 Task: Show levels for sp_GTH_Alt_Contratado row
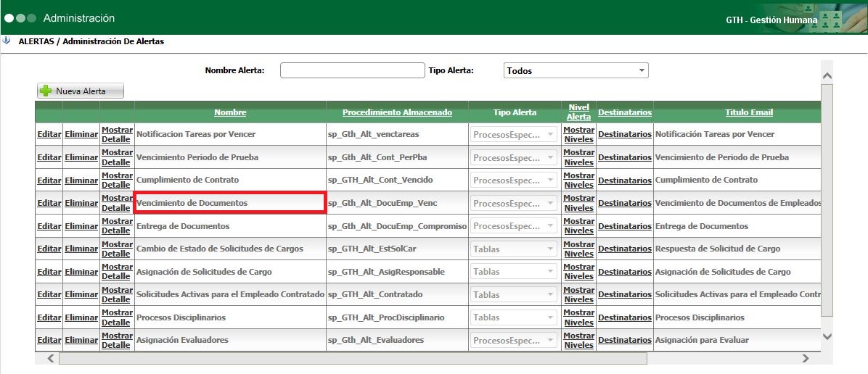coord(578,295)
